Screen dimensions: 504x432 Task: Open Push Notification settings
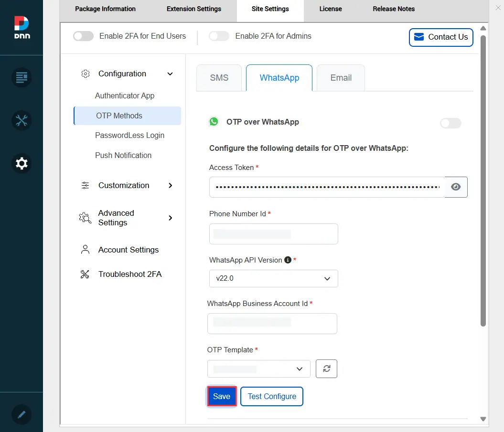pyautogui.click(x=123, y=155)
